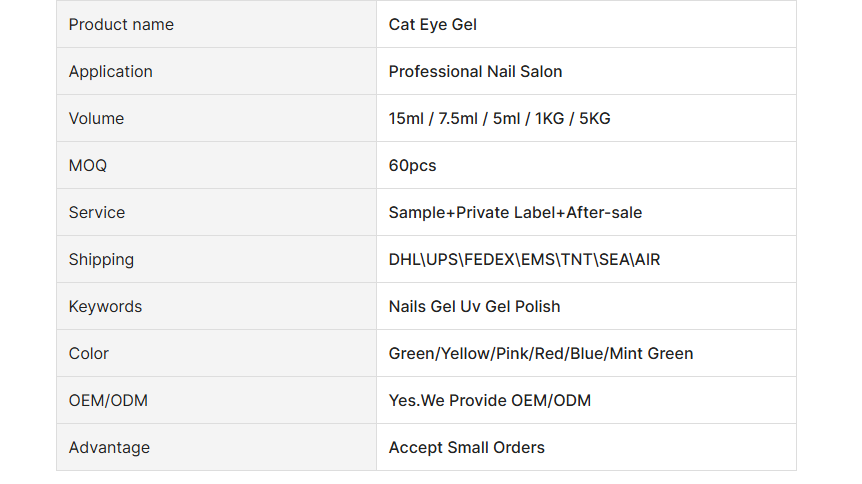Screen dimensions: 862x484
Task: Select the 15ml / 7.5ml volume value
Action: [x=499, y=118]
